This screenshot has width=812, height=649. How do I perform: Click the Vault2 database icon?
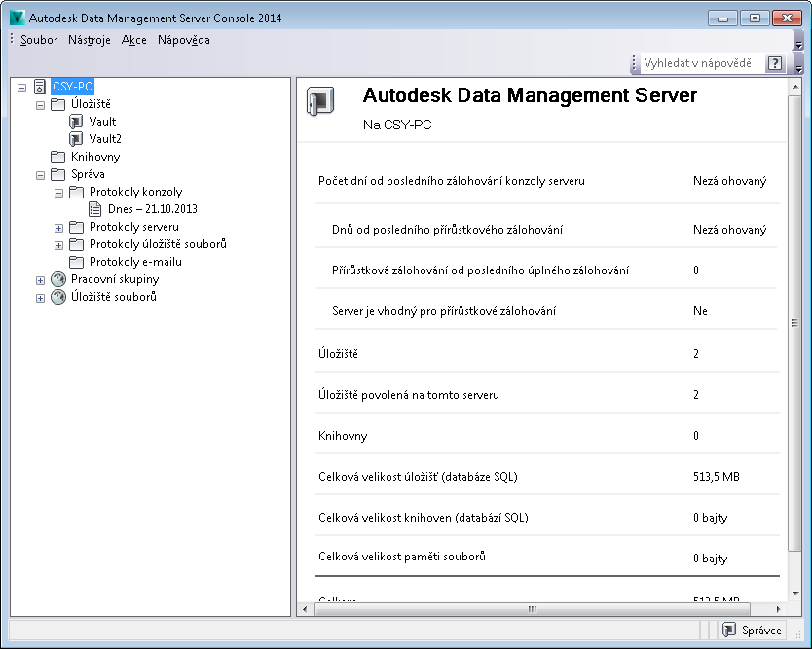tap(76, 139)
